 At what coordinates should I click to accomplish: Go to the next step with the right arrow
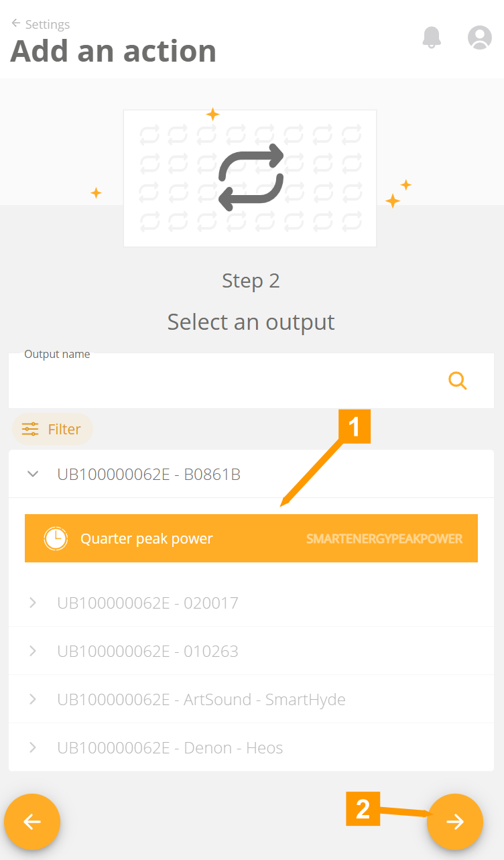tap(455, 822)
